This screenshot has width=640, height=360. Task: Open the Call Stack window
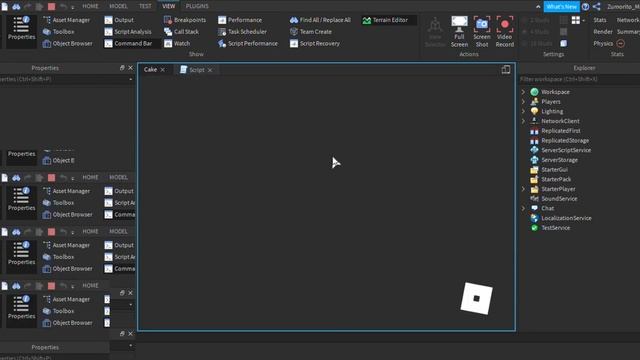(181, 31)
